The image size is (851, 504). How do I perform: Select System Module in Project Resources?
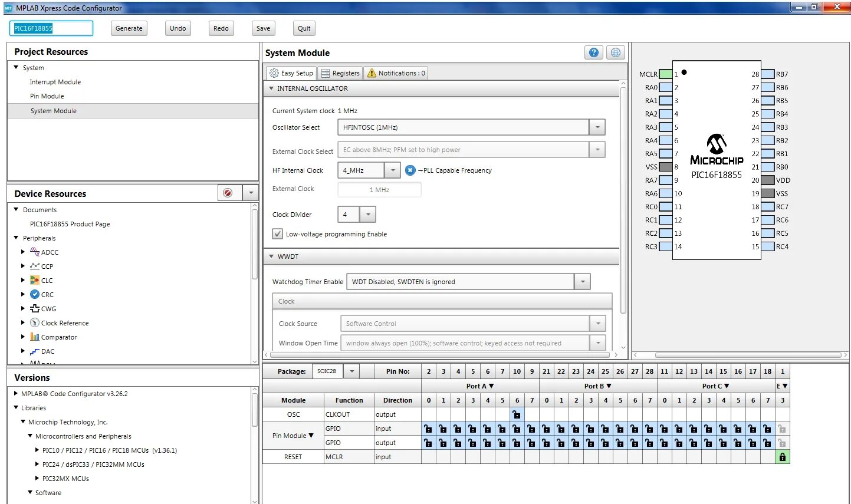tap(133, 111)
